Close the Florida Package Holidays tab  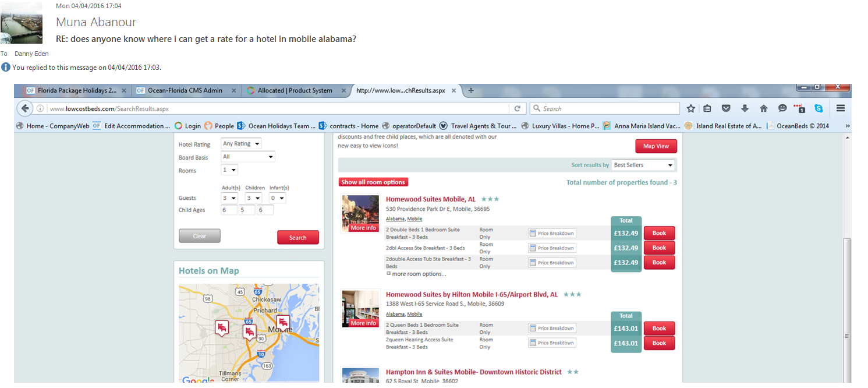[x=124, y=90]
